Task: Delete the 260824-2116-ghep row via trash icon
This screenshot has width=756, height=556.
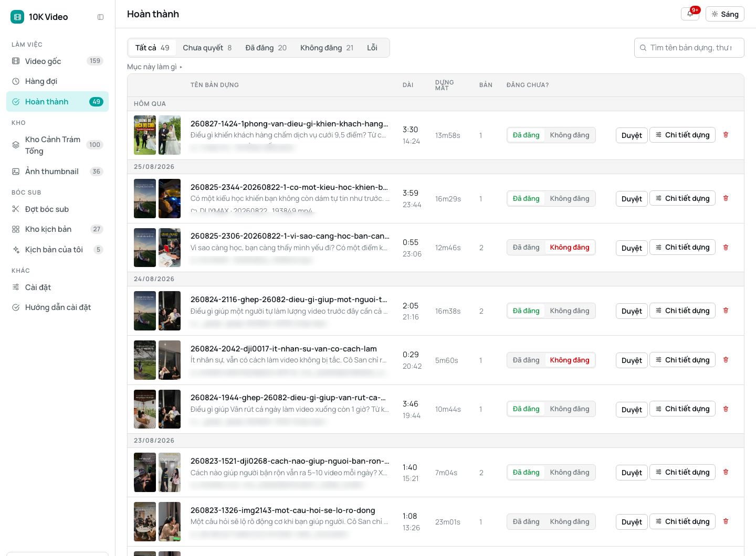Action: (x=726, y=311)
